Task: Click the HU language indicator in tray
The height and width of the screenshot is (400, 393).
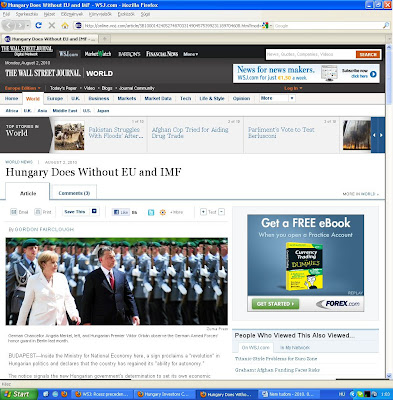Action: [342, 394]
